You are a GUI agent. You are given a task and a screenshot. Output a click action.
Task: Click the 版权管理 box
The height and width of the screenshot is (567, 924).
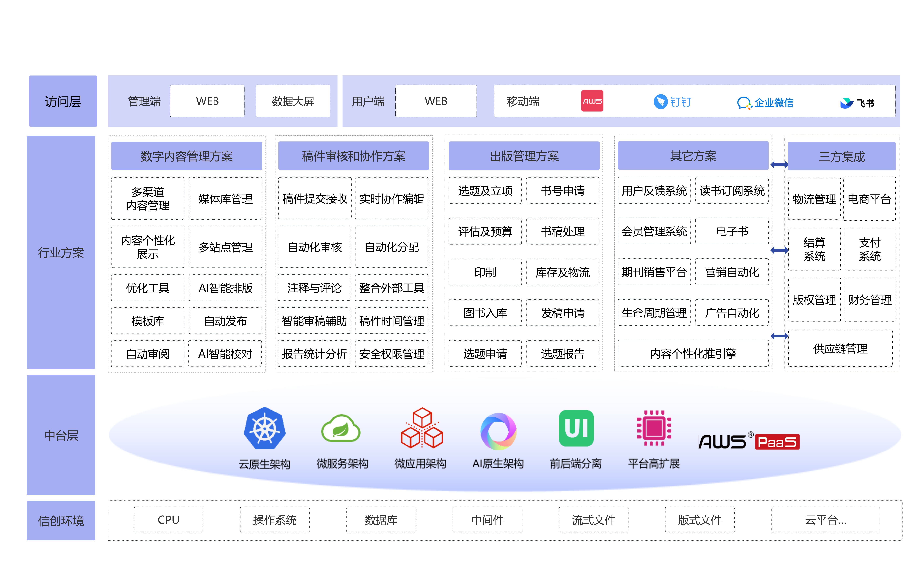(814, 300)
